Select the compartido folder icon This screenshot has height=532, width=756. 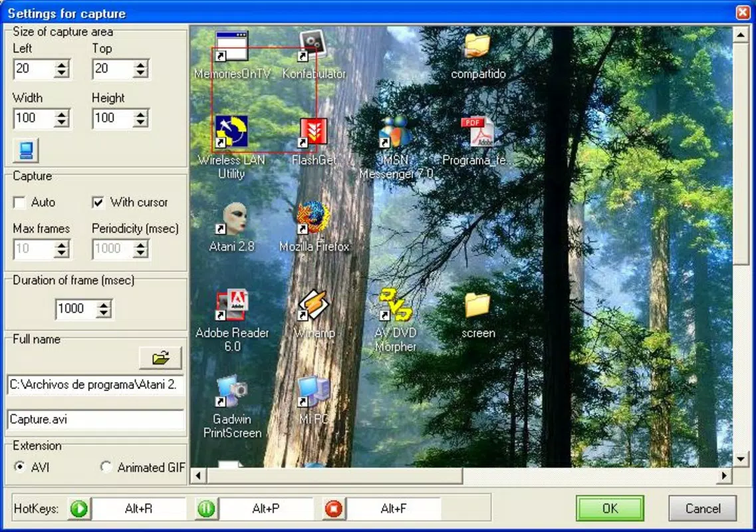[x=477, y=47]
